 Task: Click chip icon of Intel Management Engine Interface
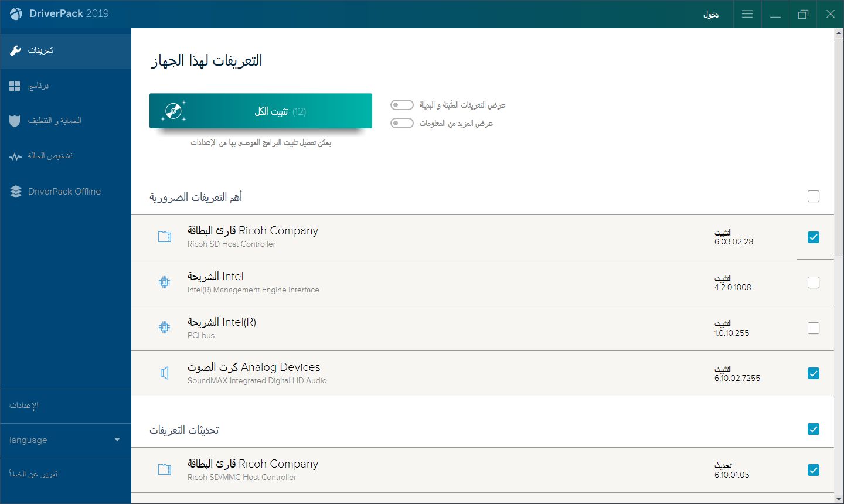coord(165,282)
